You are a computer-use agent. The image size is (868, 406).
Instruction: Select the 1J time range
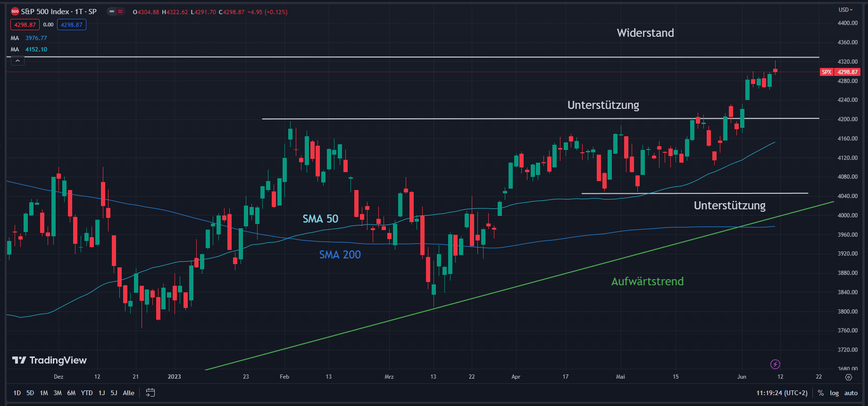pyautogui.click(x=101, y=393)
